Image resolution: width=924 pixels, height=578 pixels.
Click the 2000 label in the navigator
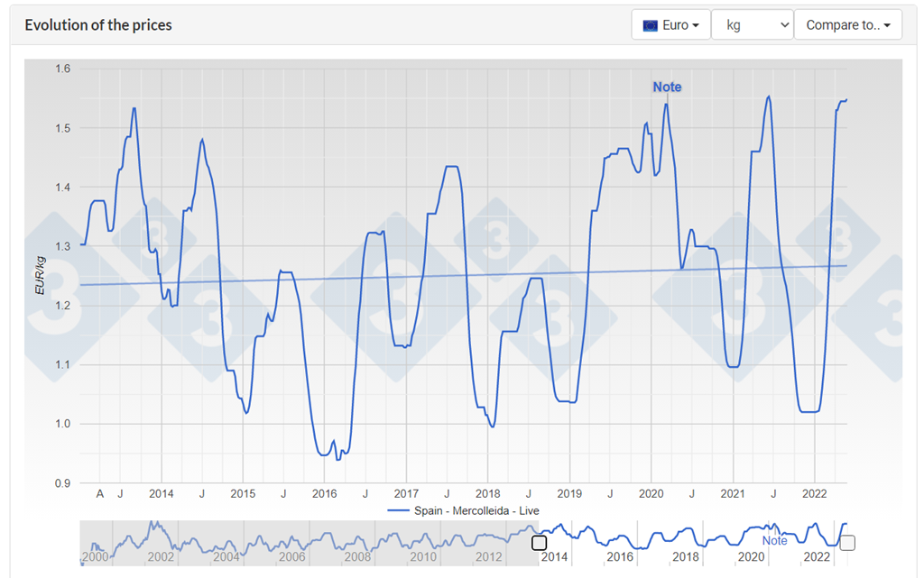point(95,557)
